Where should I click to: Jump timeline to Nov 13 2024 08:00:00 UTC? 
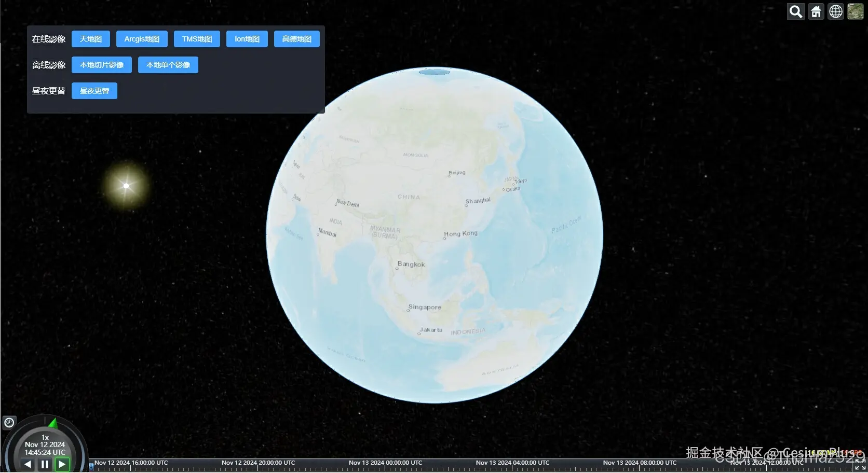[x=640, y=463]
